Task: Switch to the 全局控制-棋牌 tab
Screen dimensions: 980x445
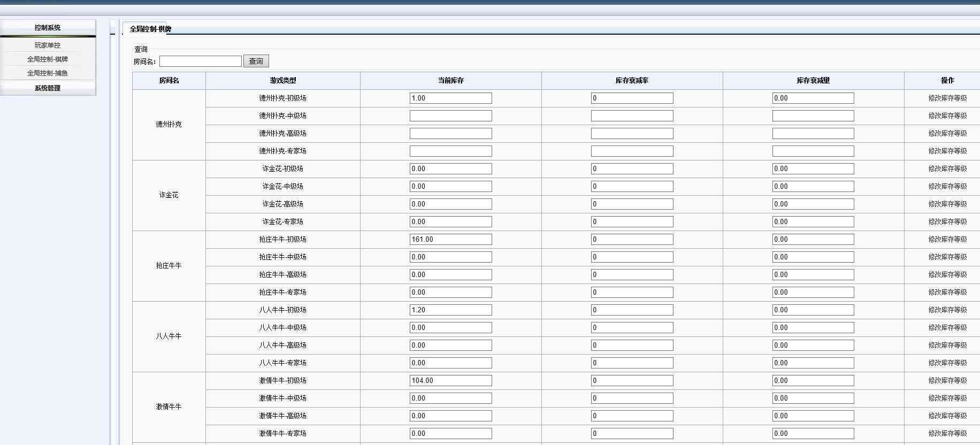Action: click(150, 29)
